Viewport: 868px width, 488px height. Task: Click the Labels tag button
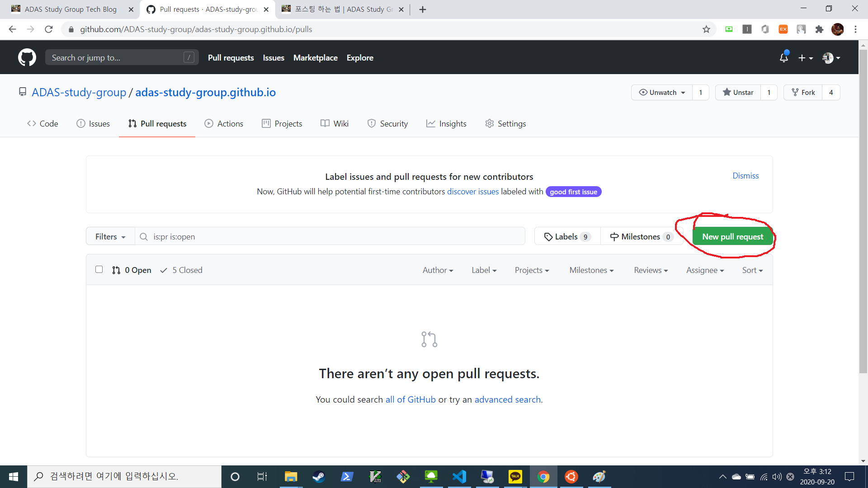pos(567,236)
